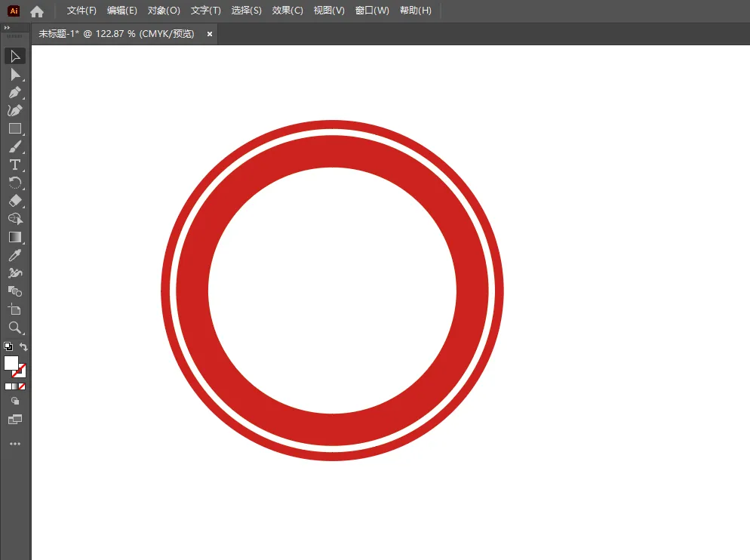Select the Direct Selection tool
Image resolution: width=750 pixels, height=560 pixels.
(x=15, y=74)
